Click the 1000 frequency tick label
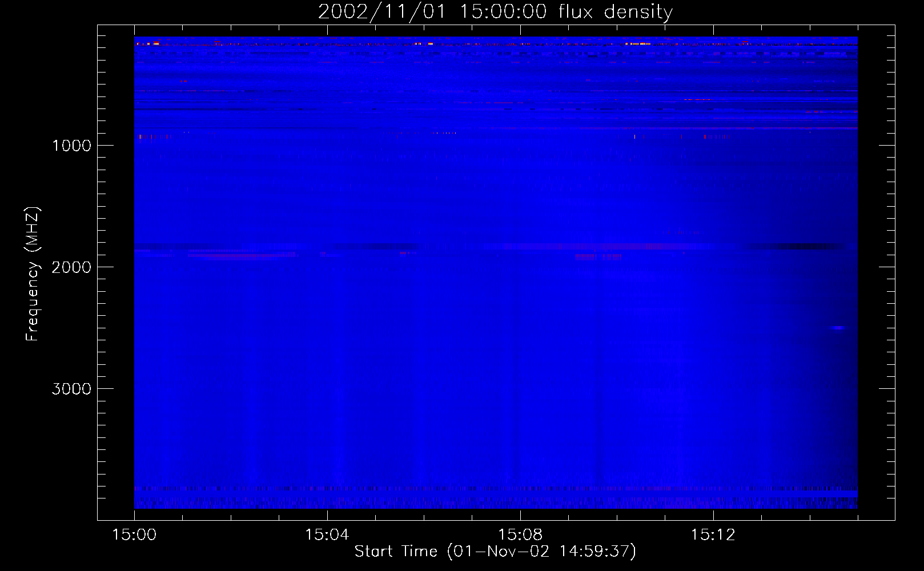Viewport: 924px width, 571px height. [71, 146]
